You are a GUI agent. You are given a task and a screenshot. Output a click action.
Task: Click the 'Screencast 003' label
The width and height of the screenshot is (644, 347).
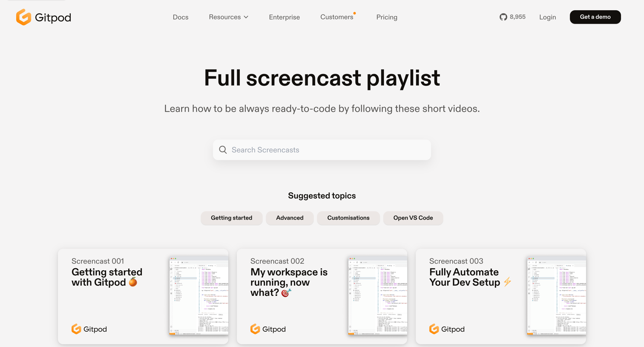coord(456,261)
